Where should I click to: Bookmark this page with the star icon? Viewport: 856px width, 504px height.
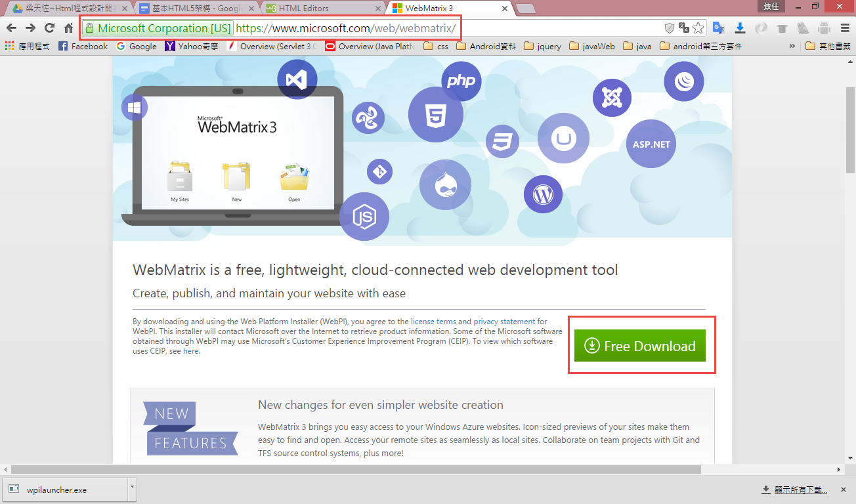point(698,28)
